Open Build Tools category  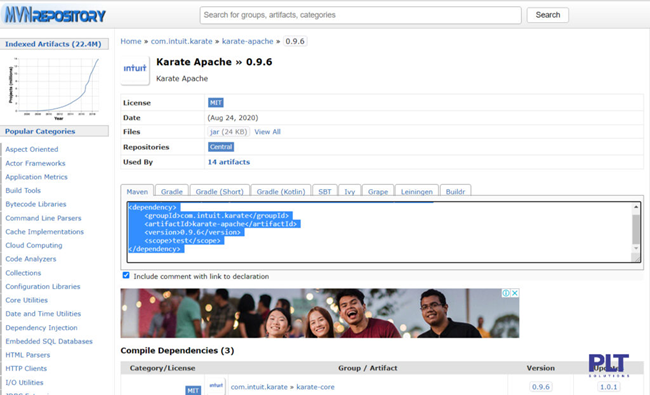pos(23,191)
